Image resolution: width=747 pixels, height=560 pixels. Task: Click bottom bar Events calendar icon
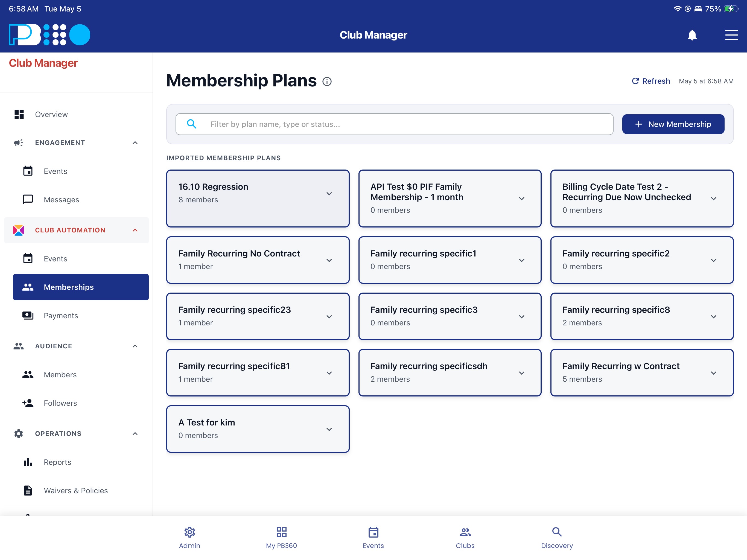pos(373,532)
